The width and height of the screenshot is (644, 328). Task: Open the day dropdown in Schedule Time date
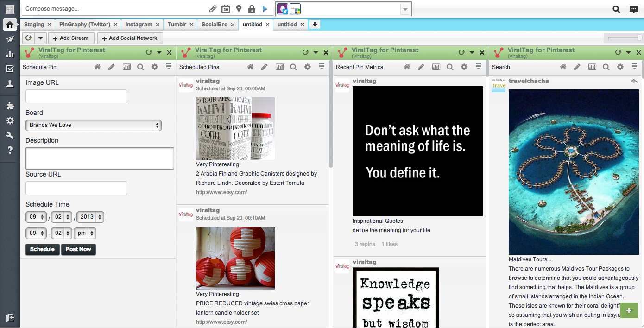[x=61, y=217]
